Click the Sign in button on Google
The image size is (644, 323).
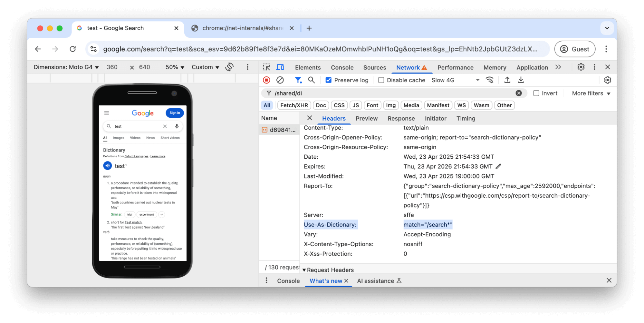tap(175, 113)
